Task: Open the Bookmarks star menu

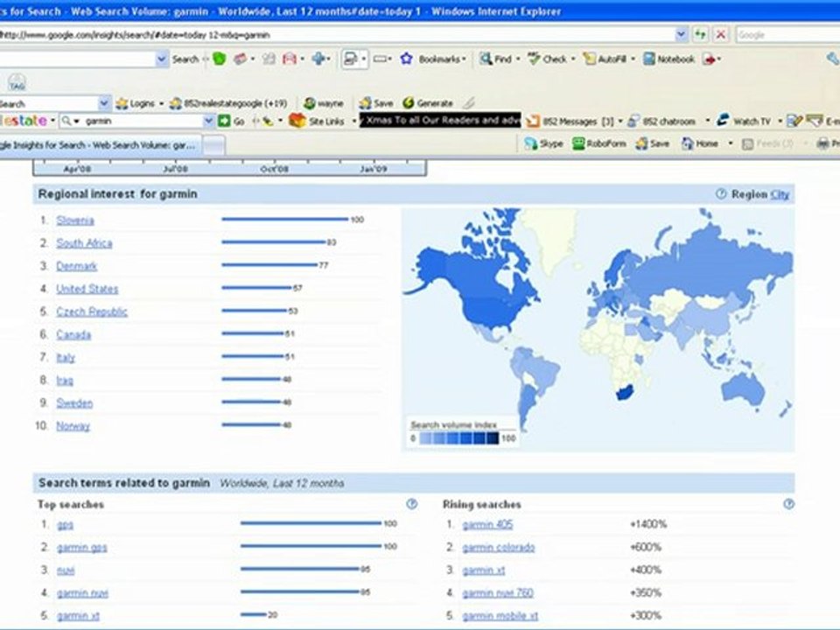Action: pyautogui.click(x=433, y=59)
